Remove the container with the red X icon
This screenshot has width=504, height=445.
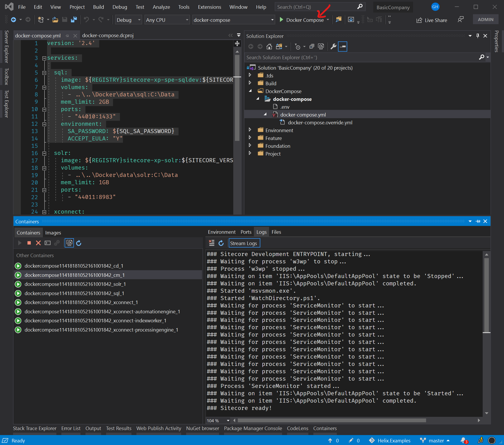(38, 243)
